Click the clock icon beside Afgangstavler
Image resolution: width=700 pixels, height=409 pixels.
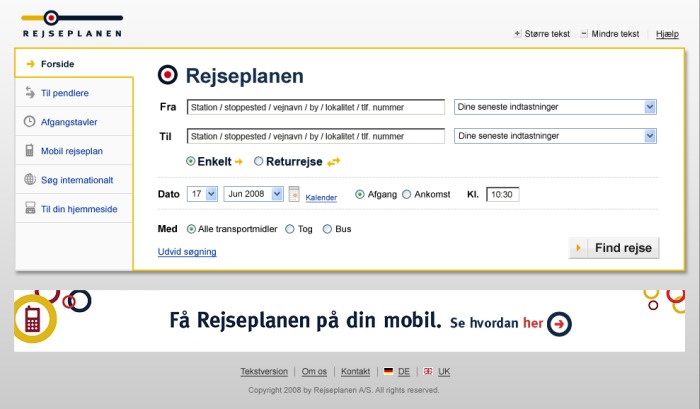[x=29, y=121]
